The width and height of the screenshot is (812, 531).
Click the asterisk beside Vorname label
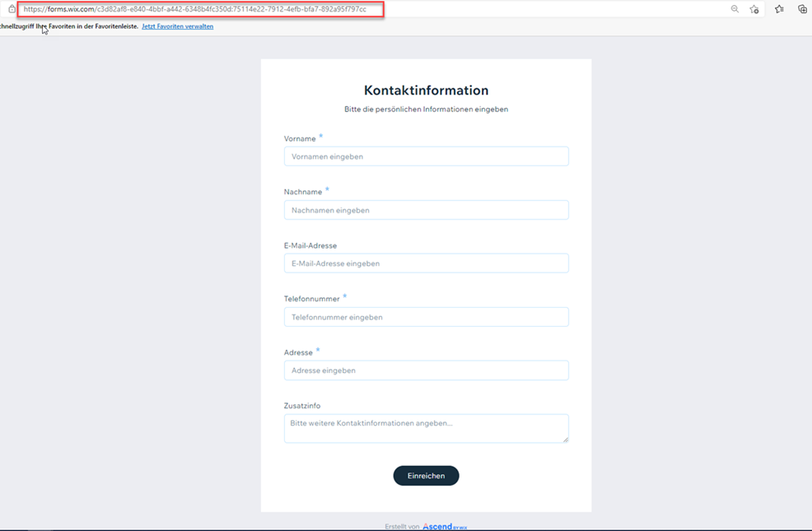click(x=322, y=137)
